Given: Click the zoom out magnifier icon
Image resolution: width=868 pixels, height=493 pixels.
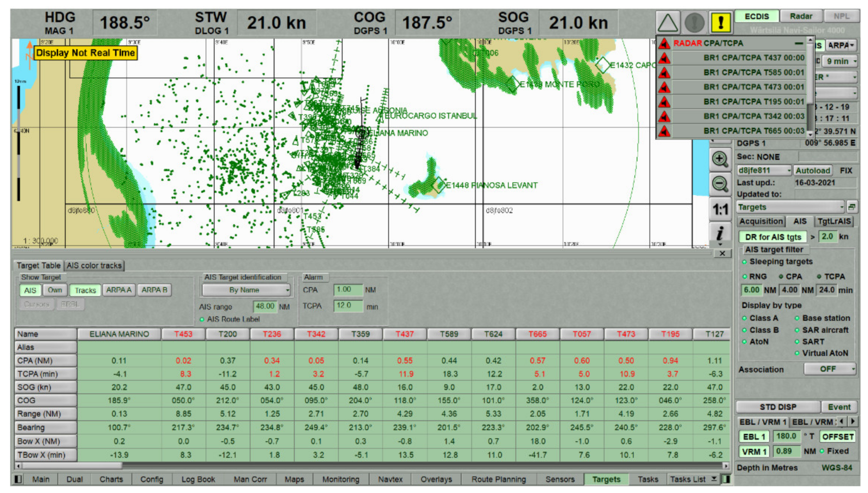Looking at the screenshot, I should (719, 184).
